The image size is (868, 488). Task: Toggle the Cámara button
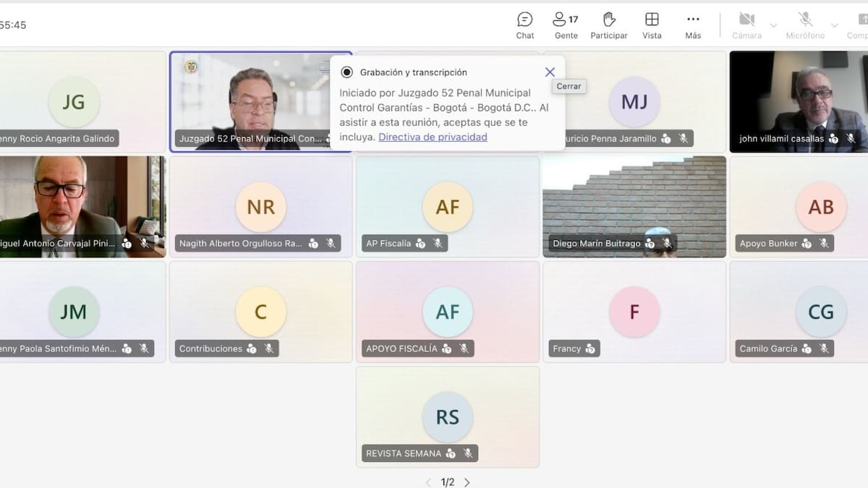(746, 25)
